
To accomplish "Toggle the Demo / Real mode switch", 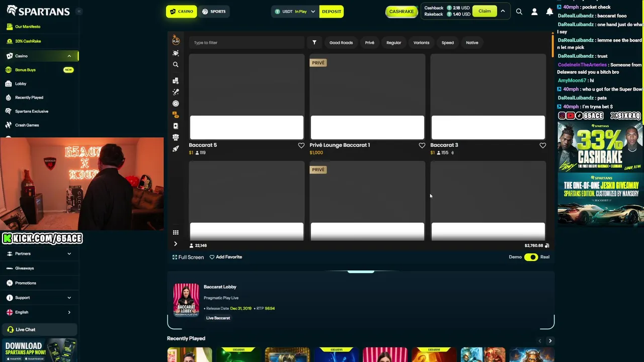I will point(531,257).
